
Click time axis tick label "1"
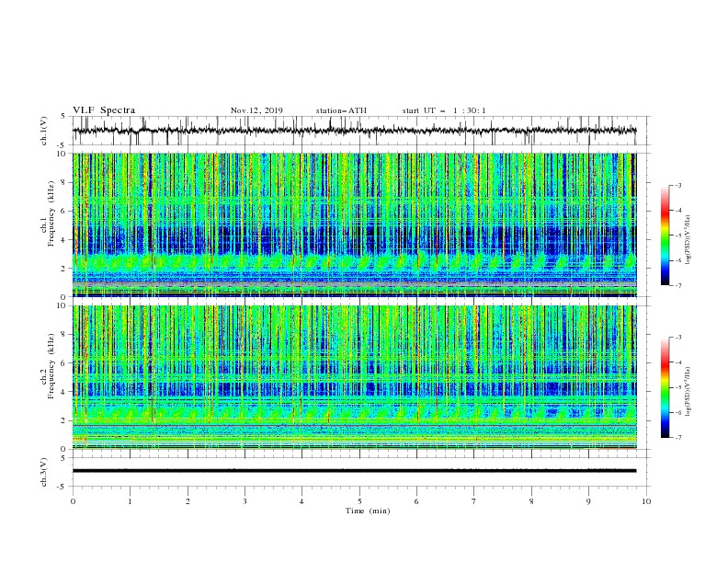(131, 501)
